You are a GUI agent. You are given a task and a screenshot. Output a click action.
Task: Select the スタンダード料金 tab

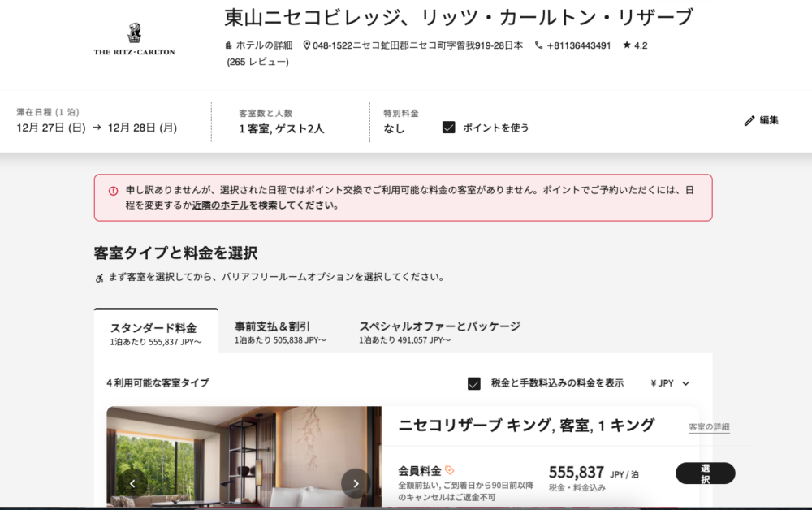click(156, 331)
